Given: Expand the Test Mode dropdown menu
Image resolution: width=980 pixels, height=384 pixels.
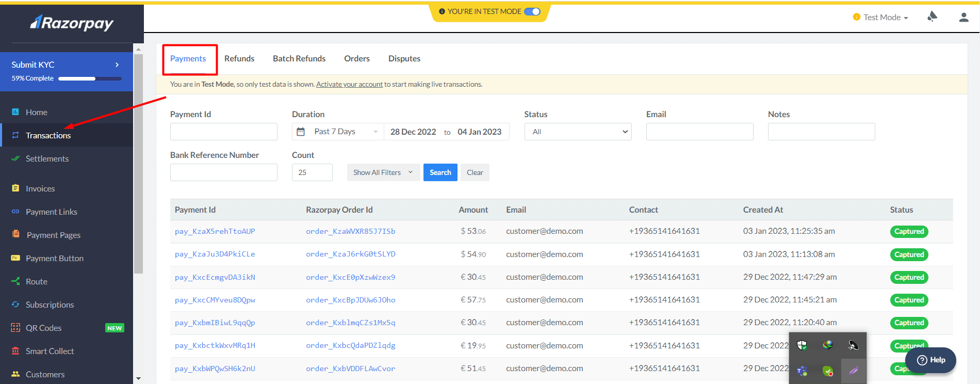Looking at the screenshot, I should click(x=885, y=17).
